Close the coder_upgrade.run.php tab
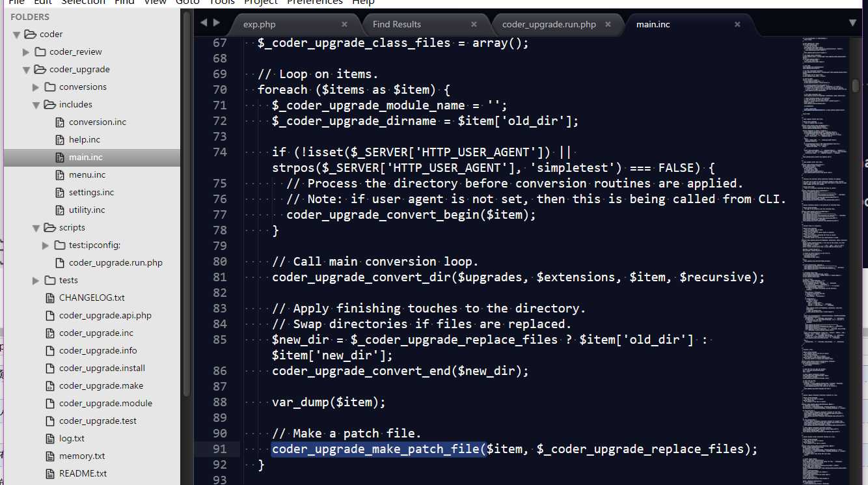 608,24
